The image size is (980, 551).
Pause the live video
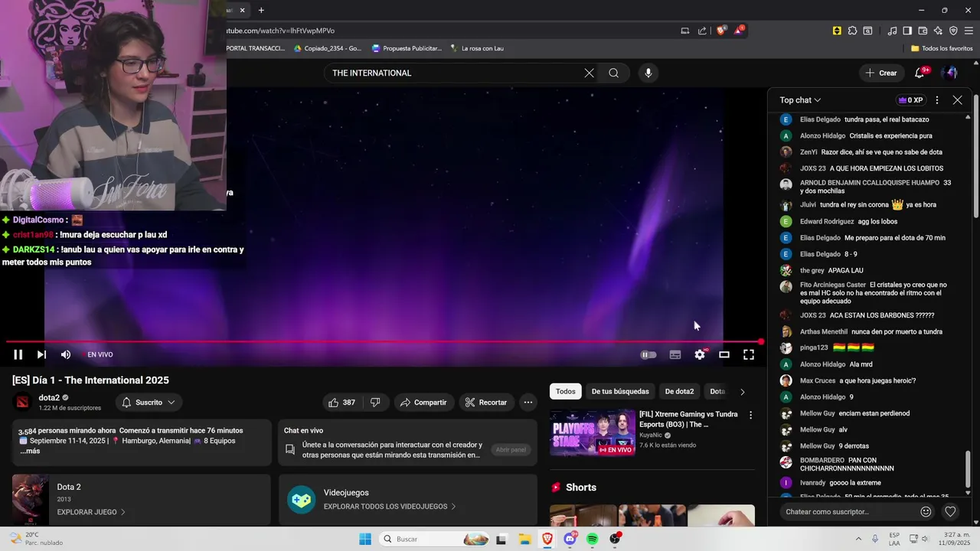(x=18, y=354)
